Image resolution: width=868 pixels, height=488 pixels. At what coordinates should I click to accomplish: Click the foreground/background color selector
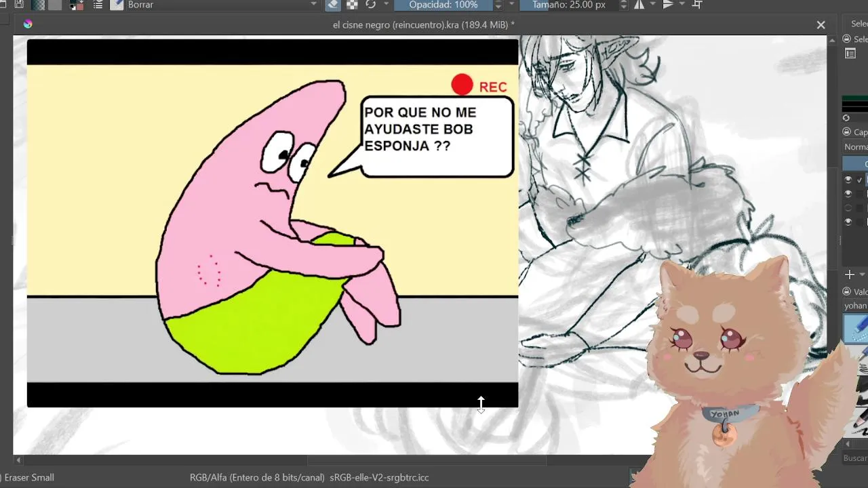click(76, 4)
